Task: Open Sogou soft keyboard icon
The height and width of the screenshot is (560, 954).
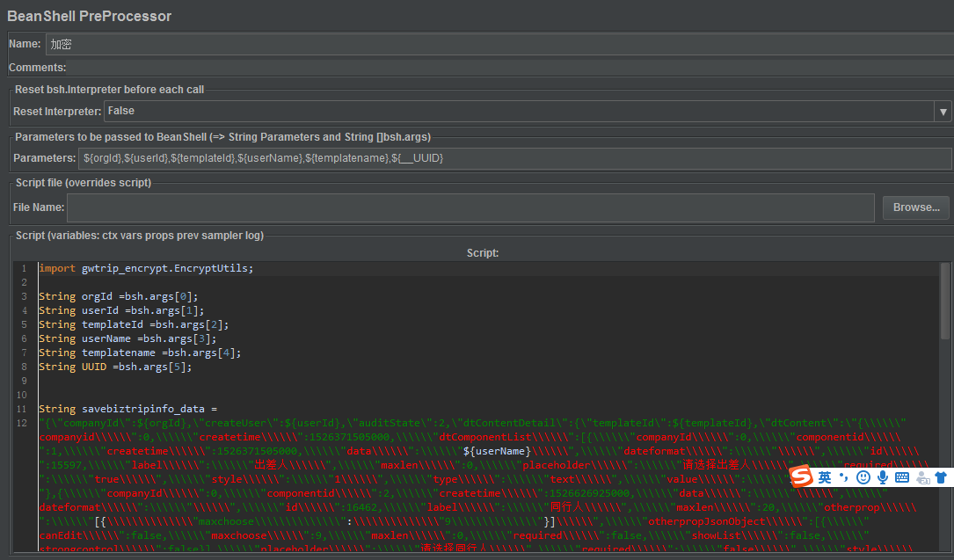Action: (902, 477)
